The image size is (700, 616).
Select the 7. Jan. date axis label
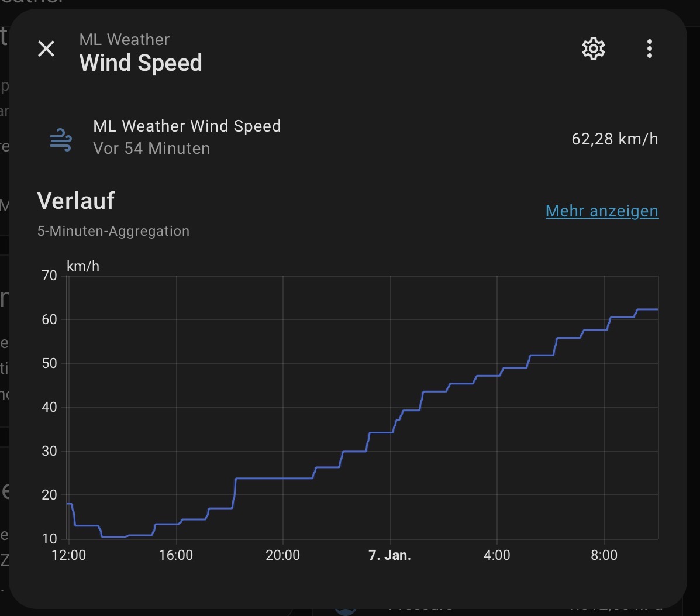pyautogui.click(x=389, y=555)
